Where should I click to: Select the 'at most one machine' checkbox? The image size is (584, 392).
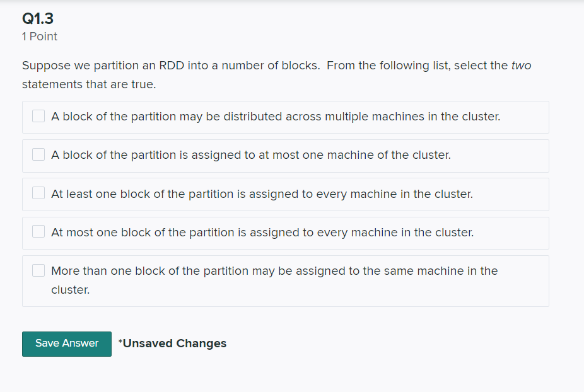[38, 154]
